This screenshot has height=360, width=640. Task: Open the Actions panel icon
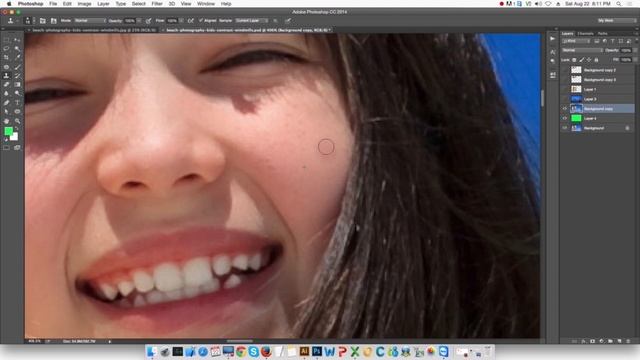(x=553, y=39)
